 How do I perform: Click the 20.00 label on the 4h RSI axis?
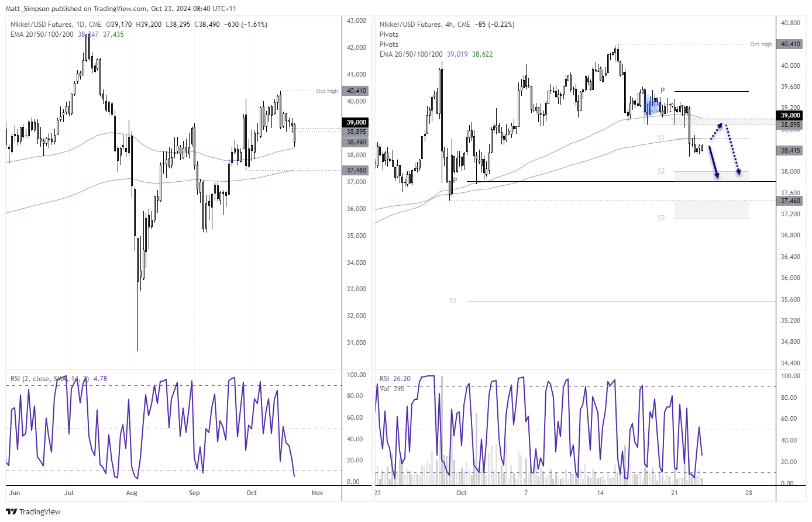point(788,462)
